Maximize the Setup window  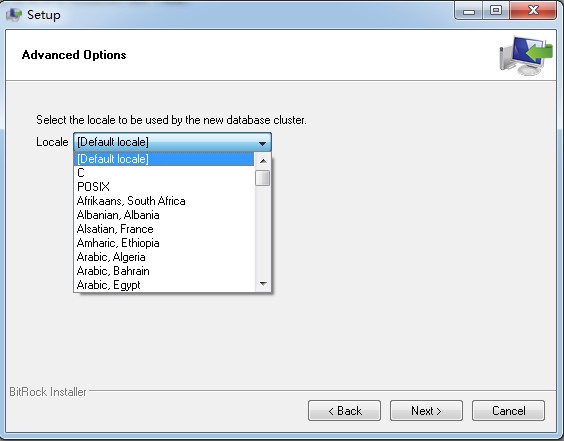(x=496, y=10)
